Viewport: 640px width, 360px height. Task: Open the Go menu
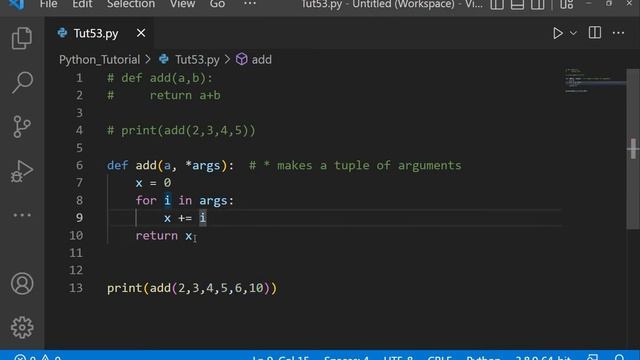tap(217, 4)
